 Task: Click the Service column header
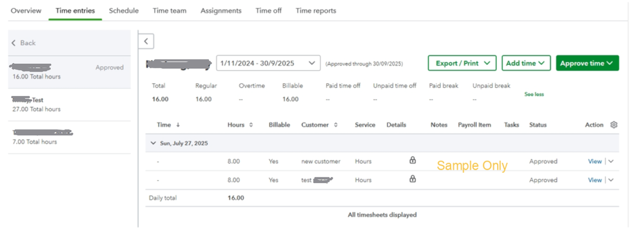(x=365, y=125)
